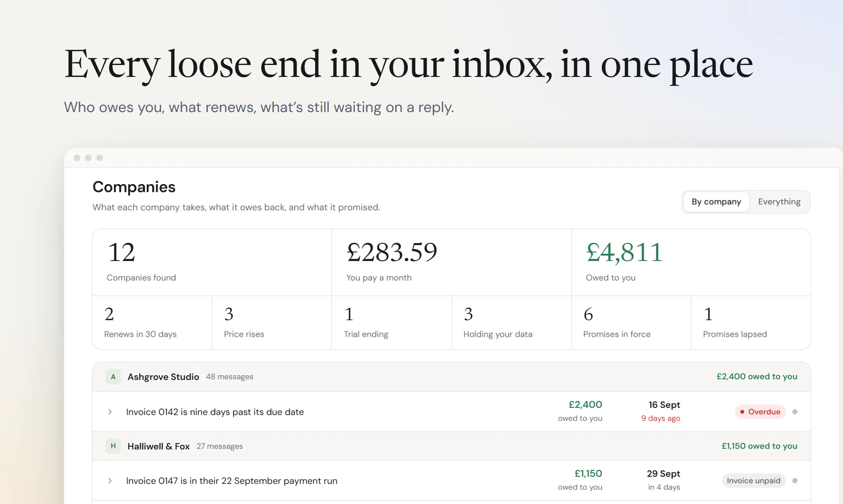Open the Ashgrove Studio company header
This screenshot has height=504, width=843.
point(451,377)
